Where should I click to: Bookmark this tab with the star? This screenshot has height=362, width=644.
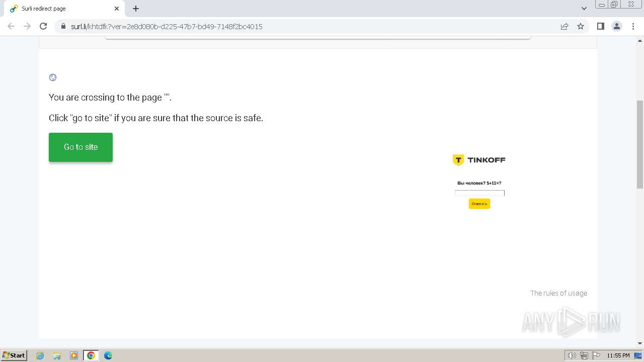coord(581,26)
